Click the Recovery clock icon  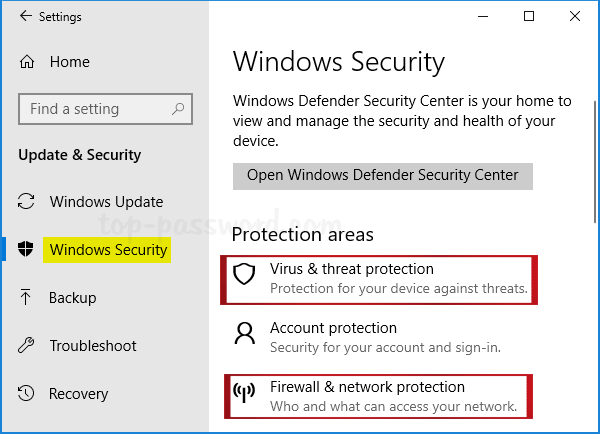click(x=26, y=393)
